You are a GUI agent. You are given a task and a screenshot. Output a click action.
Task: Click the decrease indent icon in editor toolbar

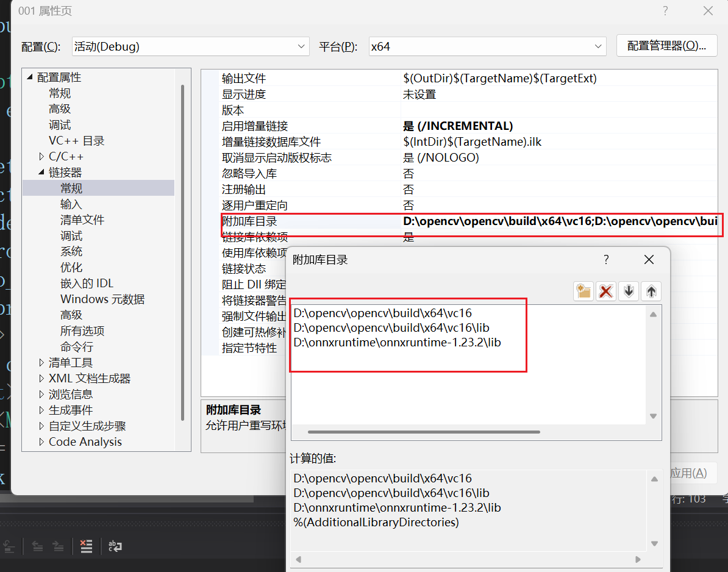pyautogui.click(x=37, y=546)
